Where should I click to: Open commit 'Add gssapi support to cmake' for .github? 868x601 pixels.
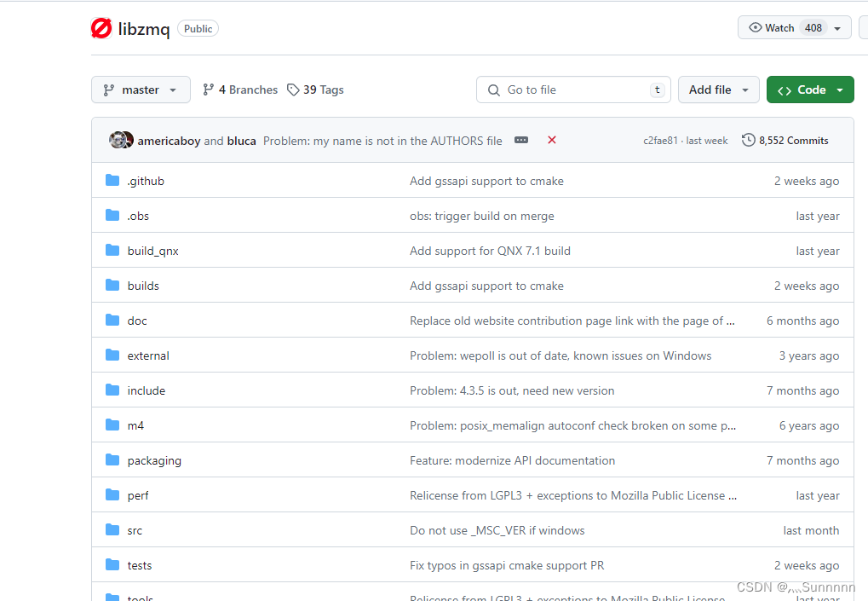[x=486, y=181]
